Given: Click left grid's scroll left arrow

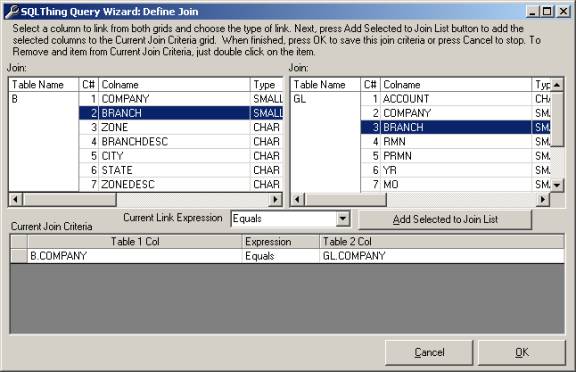Looking at the screenshot, I should [16, 200].
